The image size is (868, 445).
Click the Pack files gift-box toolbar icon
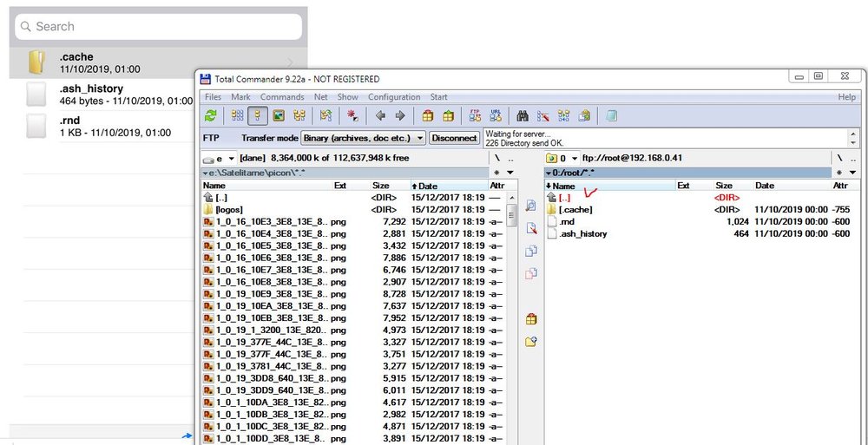427,115
